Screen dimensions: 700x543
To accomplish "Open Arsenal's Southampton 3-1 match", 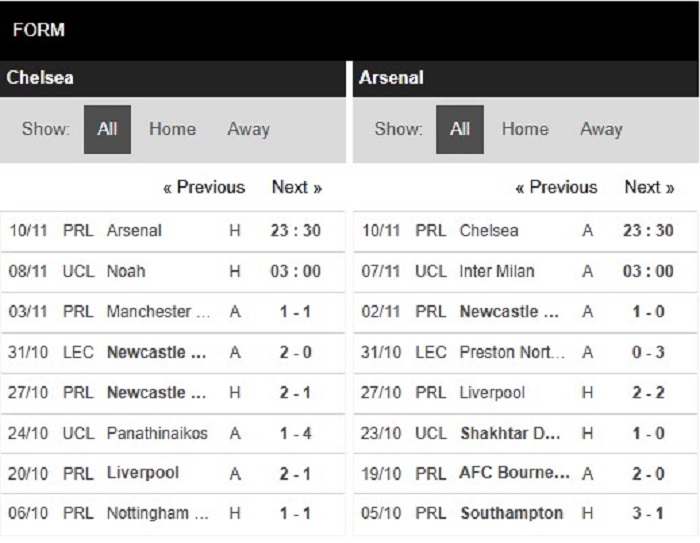I will pyautogui.click(x=525, y=514).
